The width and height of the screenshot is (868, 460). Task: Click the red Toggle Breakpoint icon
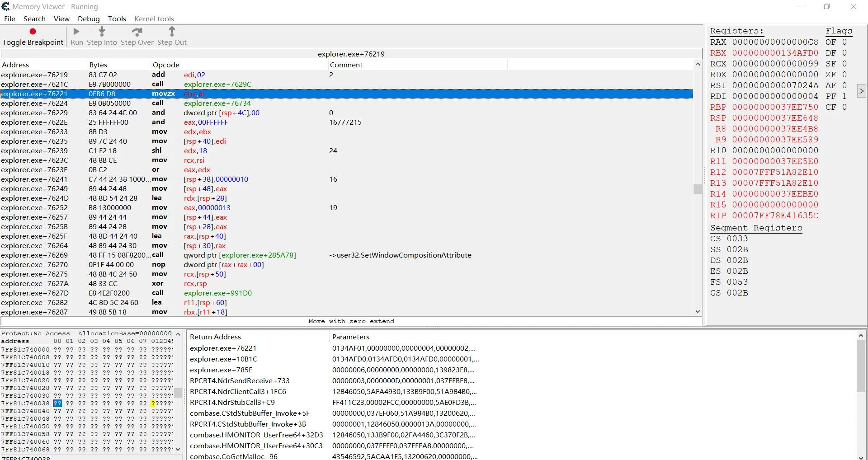pyautogui.click(x=33, y=32)
